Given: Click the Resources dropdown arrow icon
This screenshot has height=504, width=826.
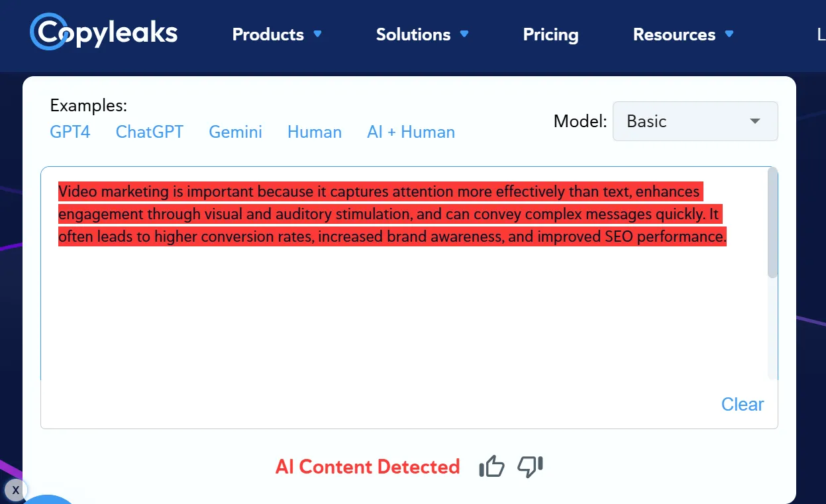Looking at the screenshot, I should (x=729, y=34).
